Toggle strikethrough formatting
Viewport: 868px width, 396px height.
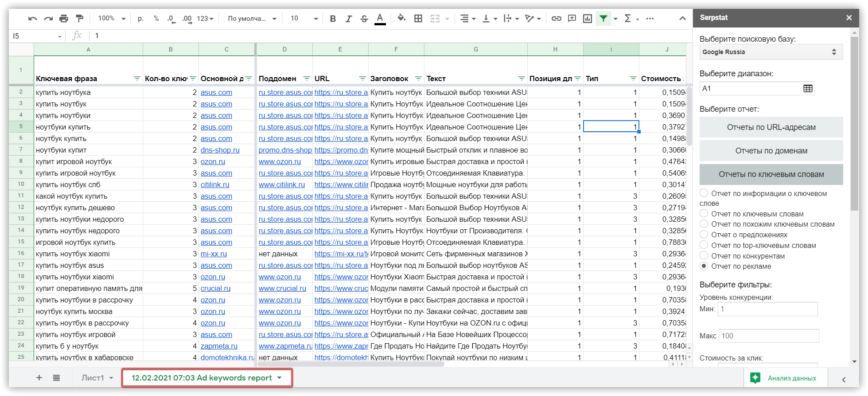(364, 19)
